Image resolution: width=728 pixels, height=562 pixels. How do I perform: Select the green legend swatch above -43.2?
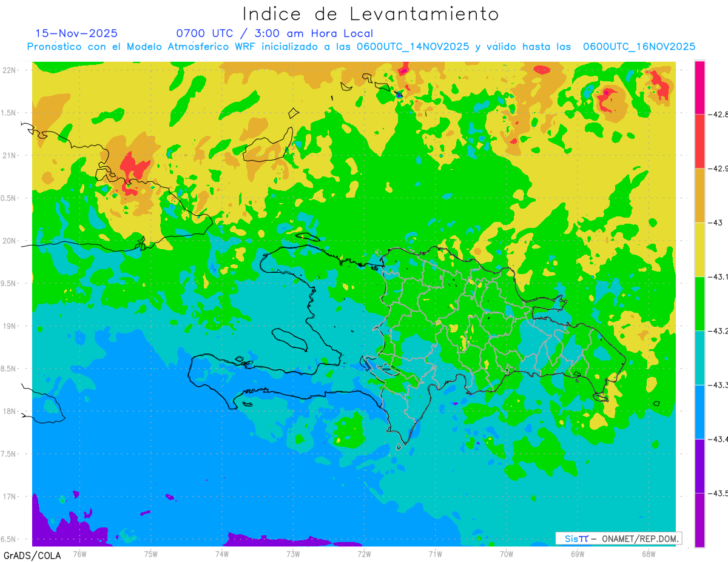pyautogui.click(x=699, y=303)
